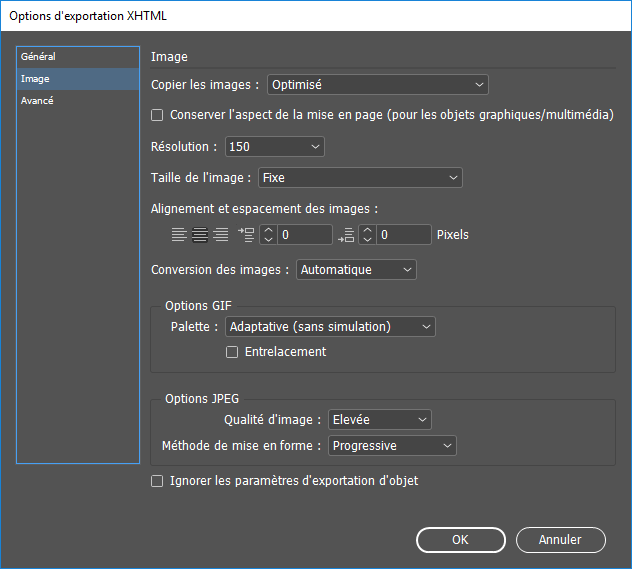This screenshot has height=569, width=632.
Task: Click the space after icon
Action: 346,235
